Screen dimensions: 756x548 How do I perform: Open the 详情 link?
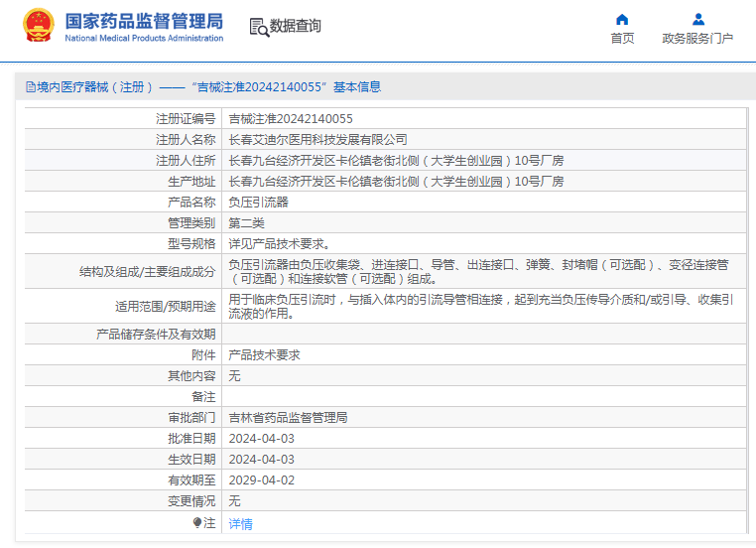click(240, 523)
